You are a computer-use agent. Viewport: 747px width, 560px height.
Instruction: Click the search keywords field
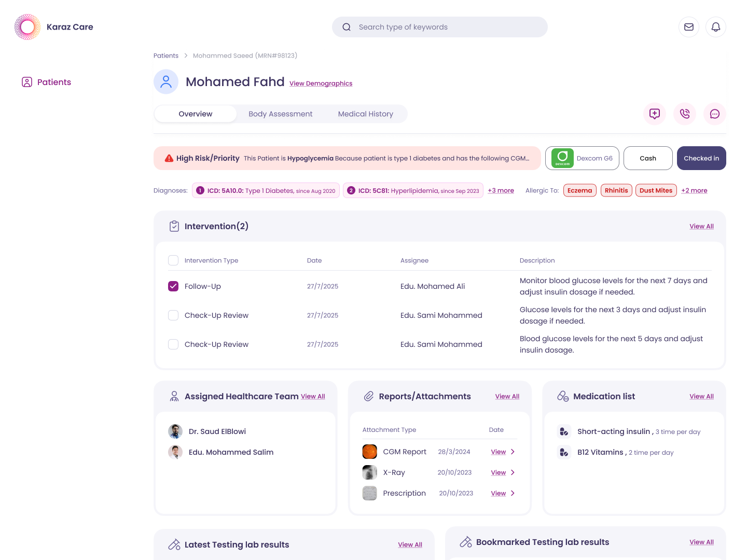pos(440,27)
